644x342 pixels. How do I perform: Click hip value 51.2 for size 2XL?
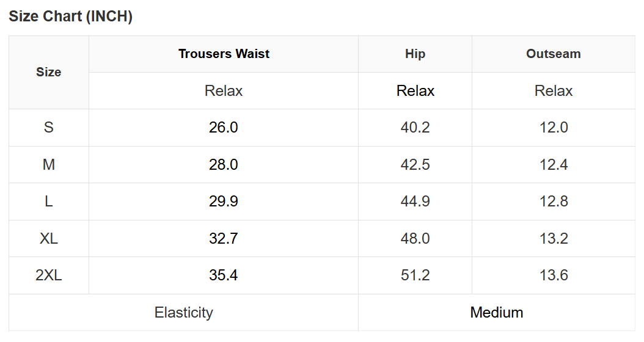pos(415,275)
